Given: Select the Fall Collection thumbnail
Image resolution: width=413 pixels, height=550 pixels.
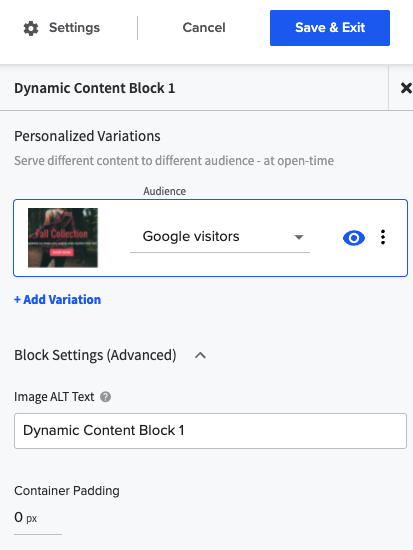Looking at the screenshot, I should coord(63,238).
